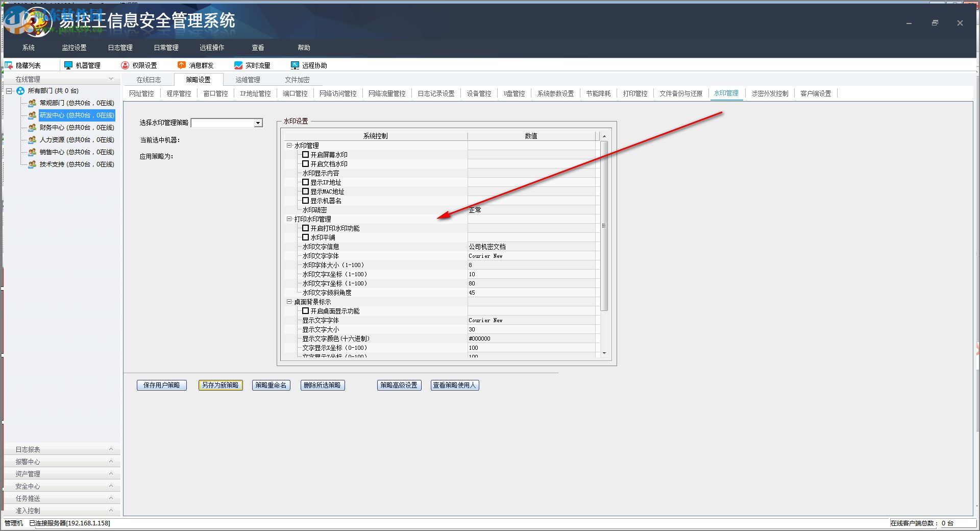Image resolution: width=980 pixels, height=531 pixels.
Task: Collapse the 打印水印管理 group
Action: pos(289,219)
